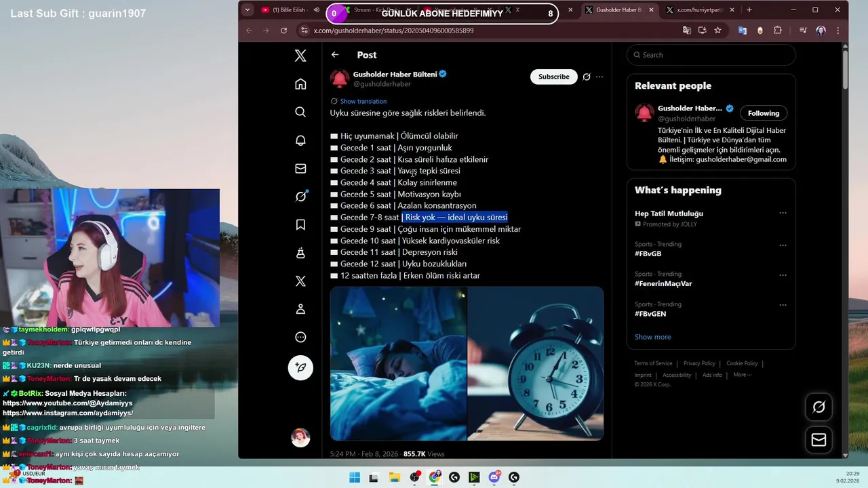Click the Chrome address bar URL

coord(393,30)
